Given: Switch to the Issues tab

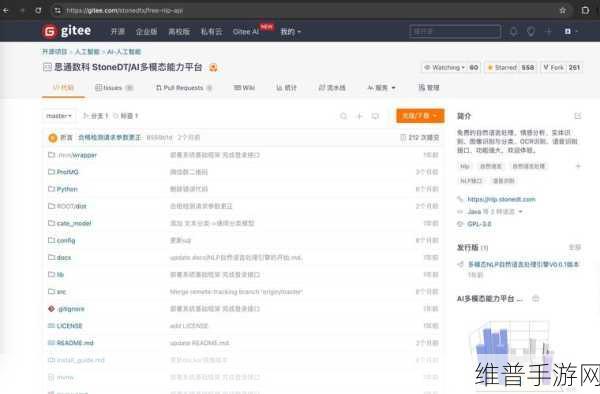Looking at the screenshot, I should click(x=114, y=88).
